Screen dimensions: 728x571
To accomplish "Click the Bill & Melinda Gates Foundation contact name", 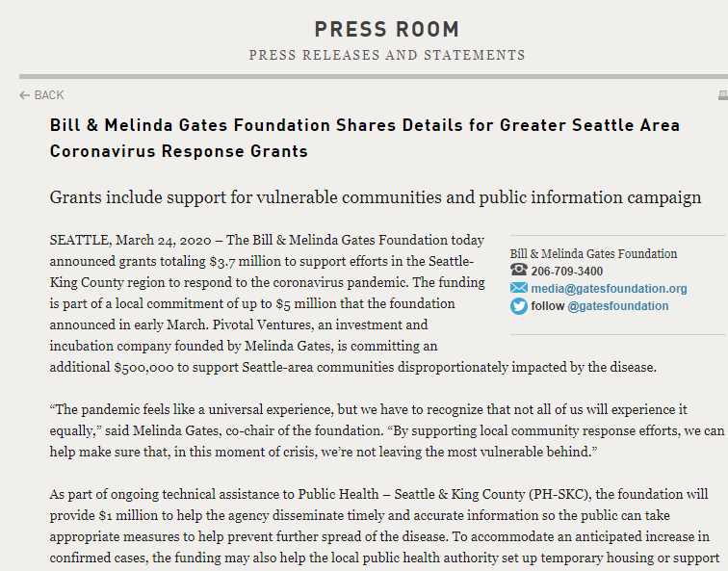I will [x=593, y=254].
